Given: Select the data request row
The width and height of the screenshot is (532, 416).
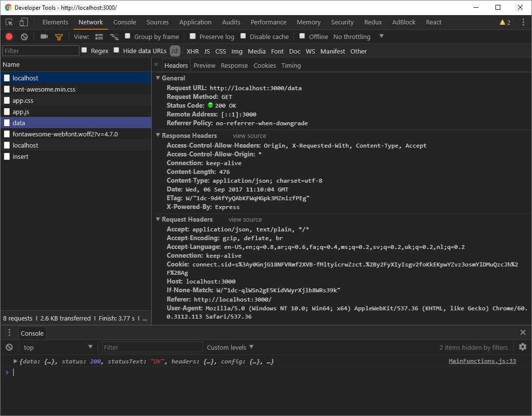Looking at the screenshot, I should click(76, 123).
